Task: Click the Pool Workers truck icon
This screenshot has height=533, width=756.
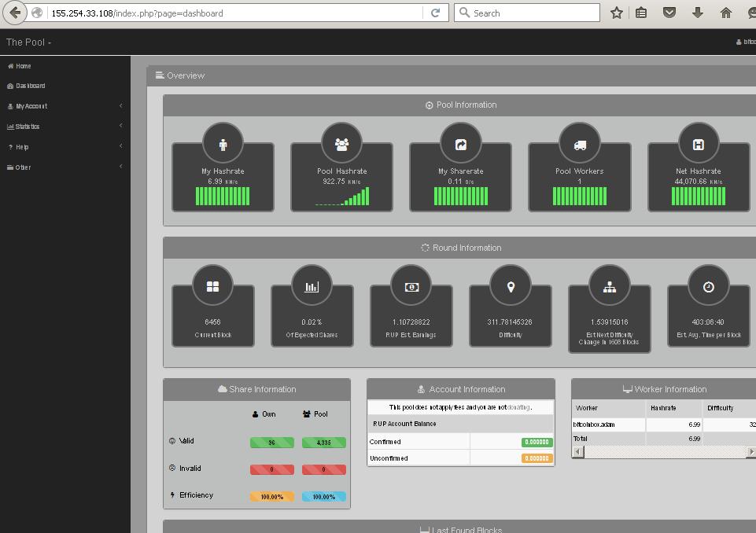Action: pyautogui.click(x=580, y=145)
